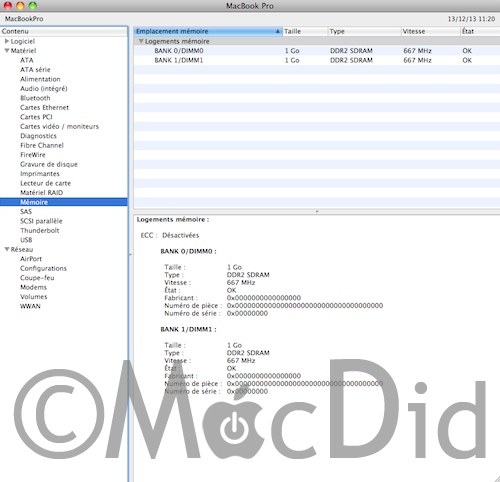This screenshot has height=482, width=500.
Task: Click the pane splitter handle dot
Action: (317, 211)
